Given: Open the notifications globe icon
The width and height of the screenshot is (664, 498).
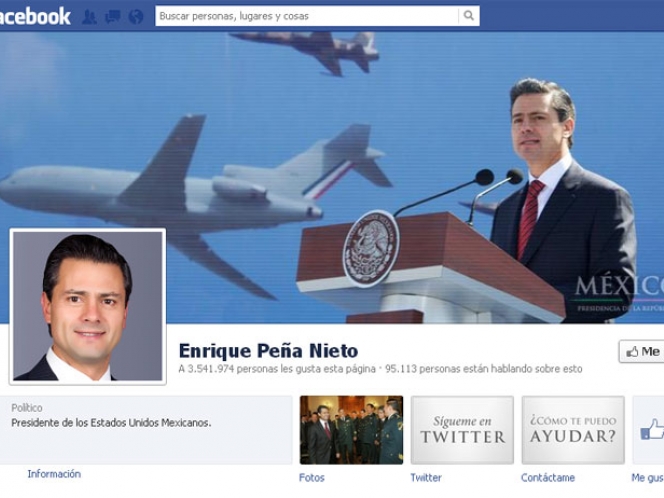Looking at the screenshot, I should (x=136, y=17).
